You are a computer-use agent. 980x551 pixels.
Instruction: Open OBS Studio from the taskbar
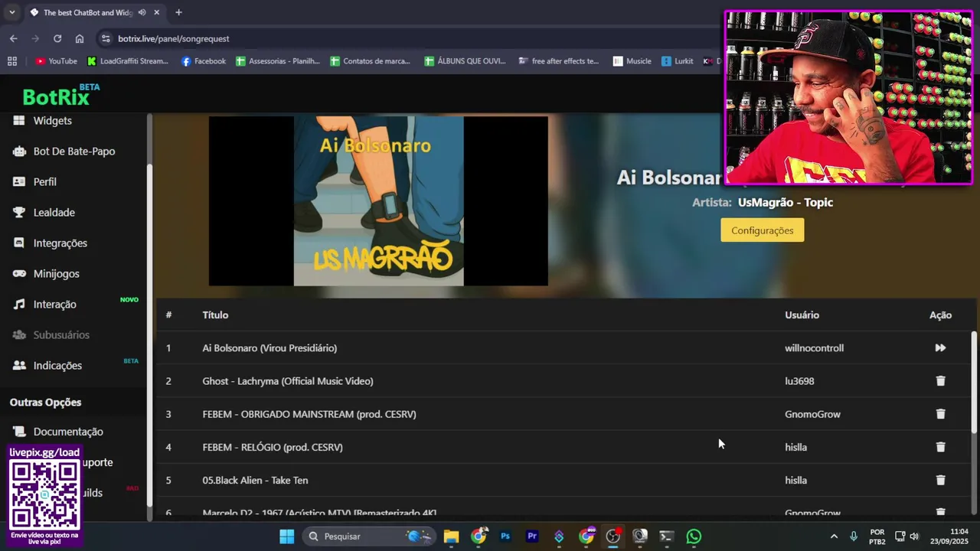613,536
